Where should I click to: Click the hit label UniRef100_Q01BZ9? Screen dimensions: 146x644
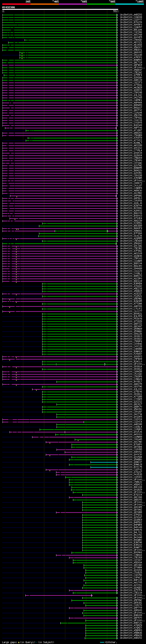[x=131, y=490]
